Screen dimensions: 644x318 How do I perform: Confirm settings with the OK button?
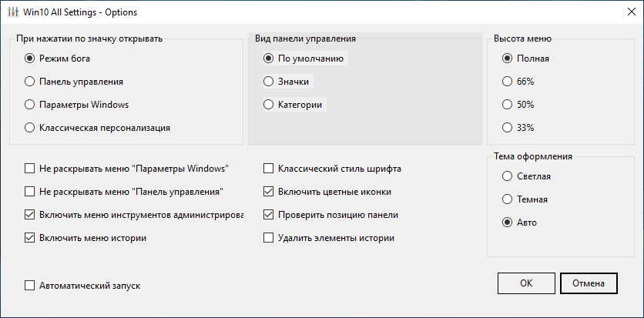click(526, 283)
